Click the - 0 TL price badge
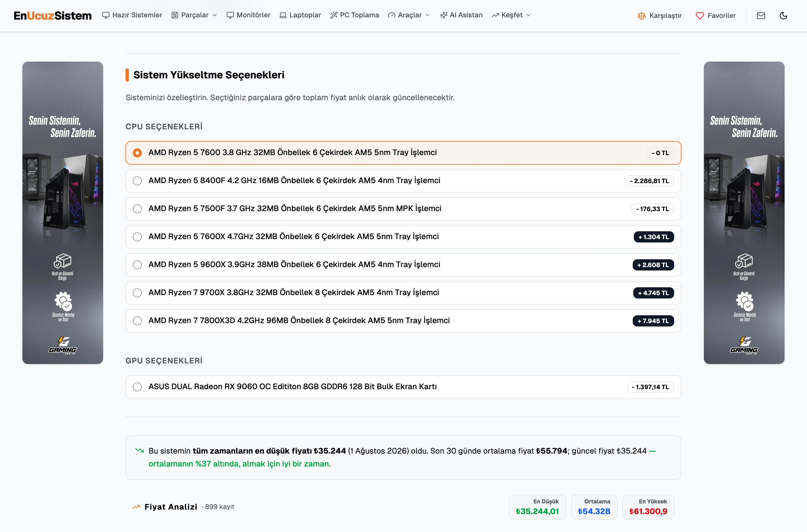 click(660, 153)
